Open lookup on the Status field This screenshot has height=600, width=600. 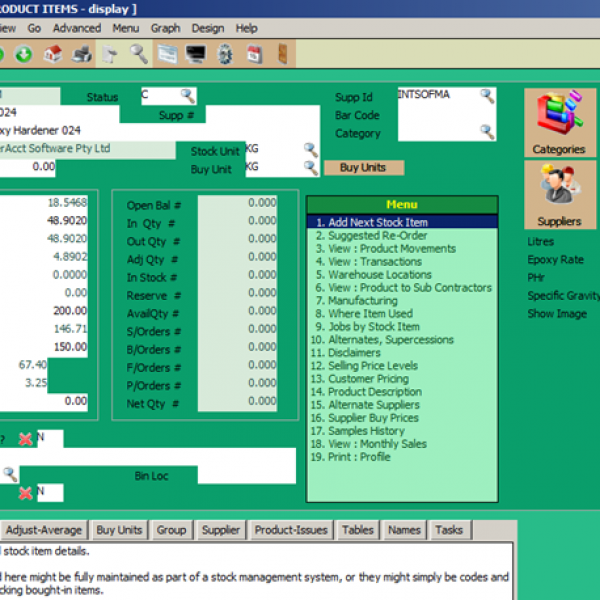tap(188, 96)
